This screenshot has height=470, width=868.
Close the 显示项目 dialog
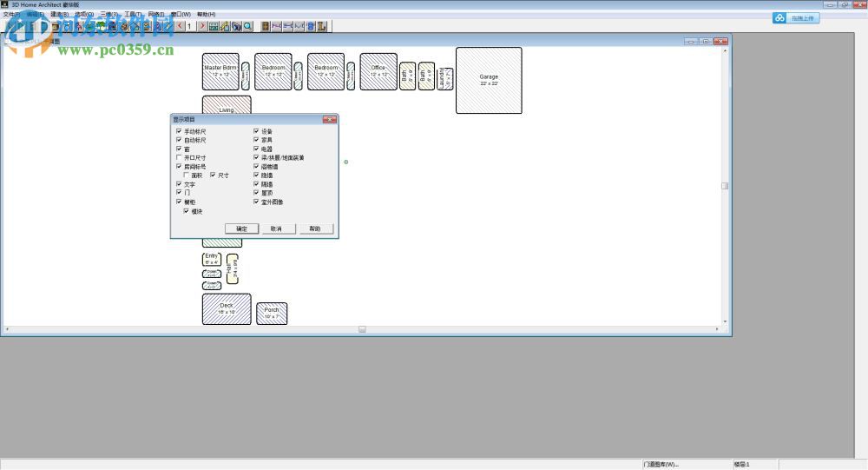[329, 119]
